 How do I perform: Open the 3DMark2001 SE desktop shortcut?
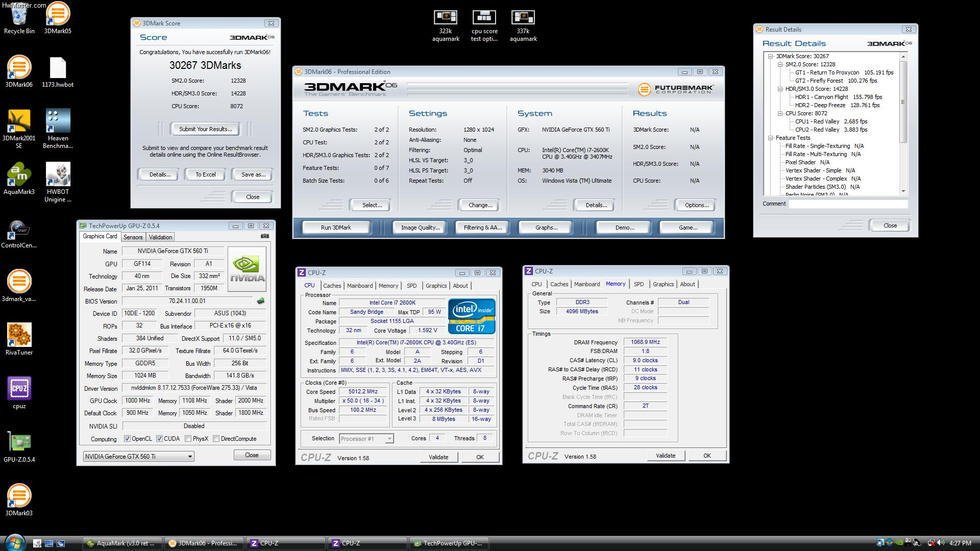tap(19, 129)
